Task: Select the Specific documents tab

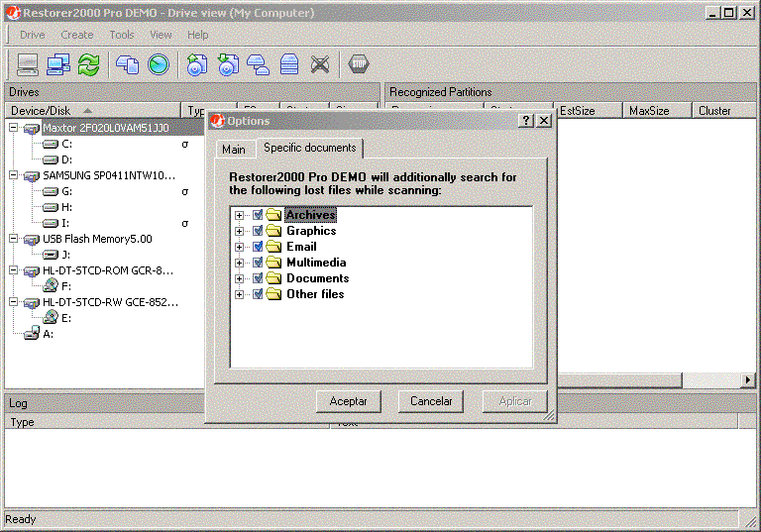Action: coord(309,148)
